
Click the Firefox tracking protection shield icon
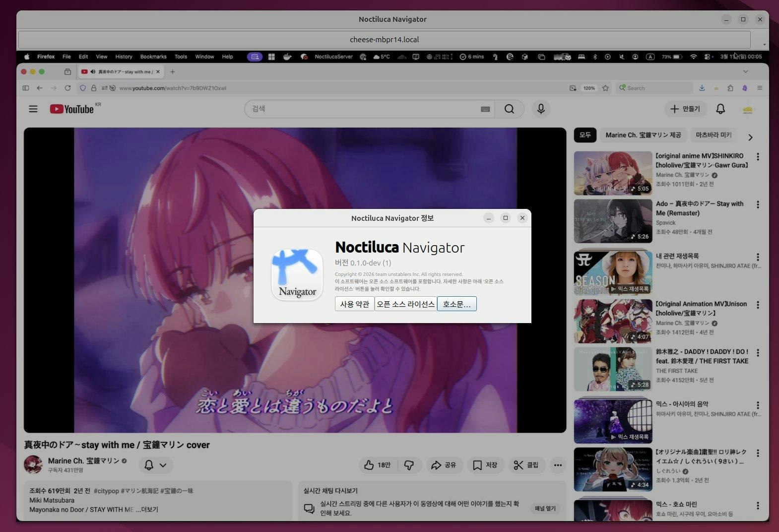pyautogui.click(x=83, y=88)
